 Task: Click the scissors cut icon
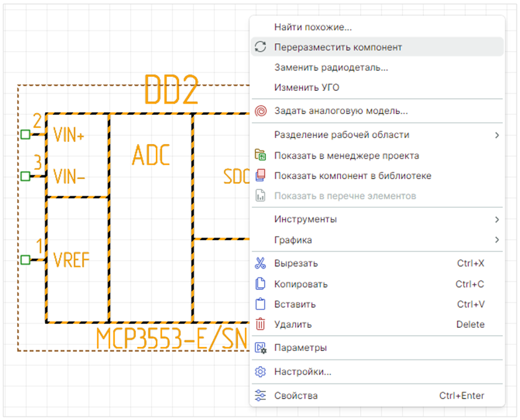click(x=261, y=263)
